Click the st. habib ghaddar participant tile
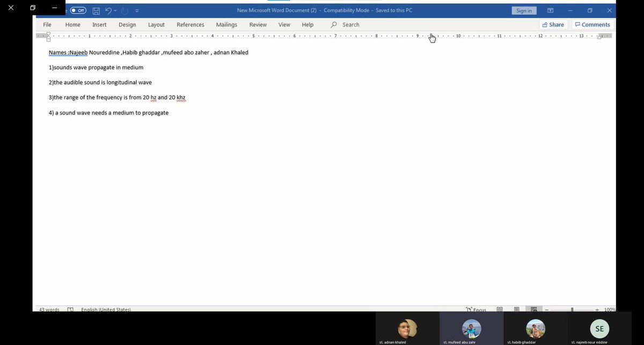 click(x=536, y=328)
